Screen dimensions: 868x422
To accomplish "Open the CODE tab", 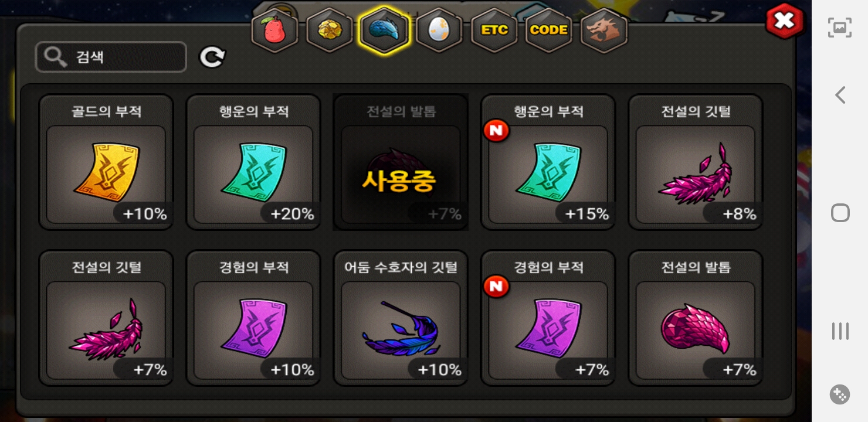I will 549,30.
